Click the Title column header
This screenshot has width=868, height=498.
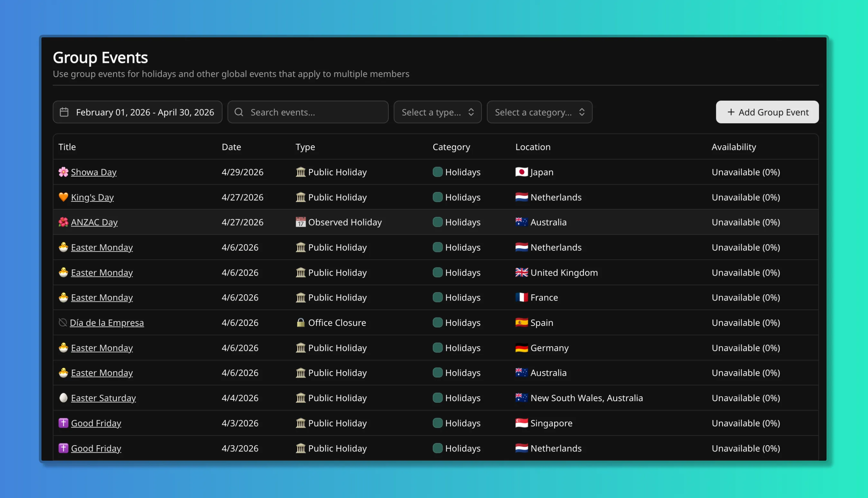[x=67, y=147]
